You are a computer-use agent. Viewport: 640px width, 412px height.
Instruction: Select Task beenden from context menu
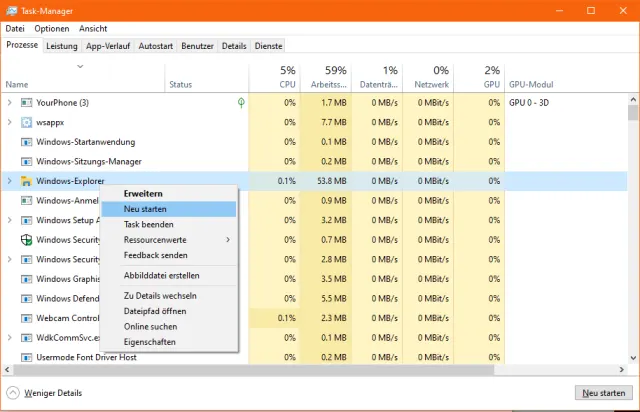(x=148, y=224)
